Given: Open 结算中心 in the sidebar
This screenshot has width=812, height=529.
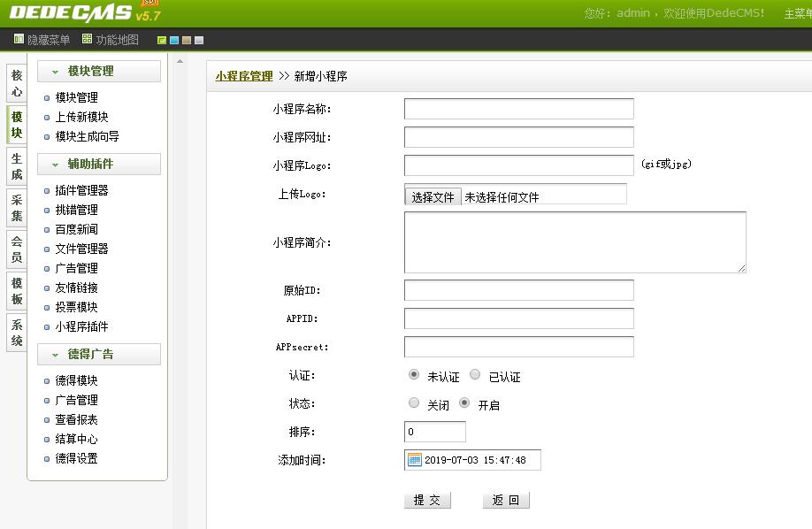Looking at the screenshot, I should pyautogui.click(x=77, y=439).
